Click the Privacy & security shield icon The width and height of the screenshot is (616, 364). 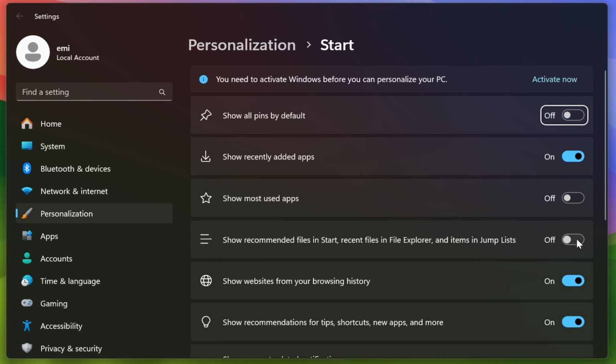pyautogui.click(x=26, y=348)
